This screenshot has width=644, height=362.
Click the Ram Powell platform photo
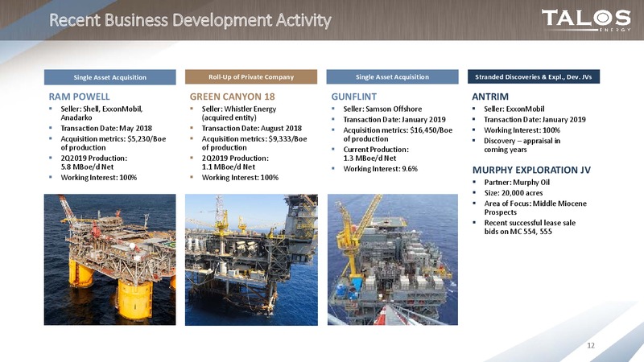click(110, 260)
